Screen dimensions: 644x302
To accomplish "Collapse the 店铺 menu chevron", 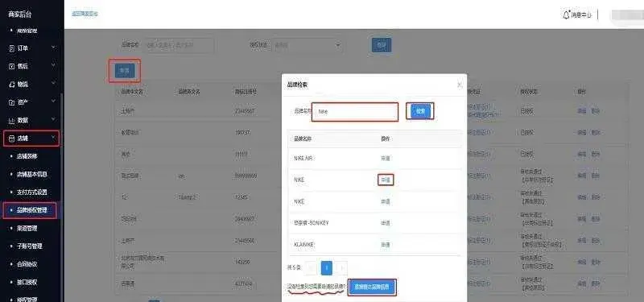I will (x=53, y=138).
